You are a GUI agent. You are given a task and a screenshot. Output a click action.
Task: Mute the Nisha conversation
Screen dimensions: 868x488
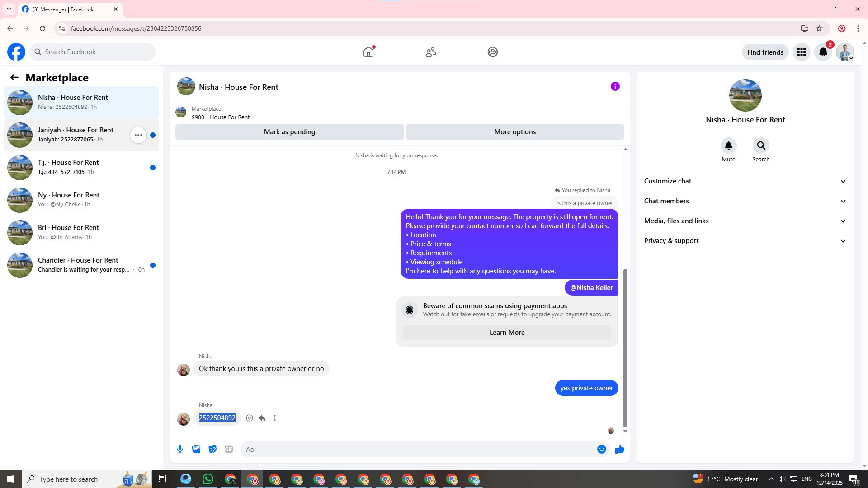(x=728, y=146)
